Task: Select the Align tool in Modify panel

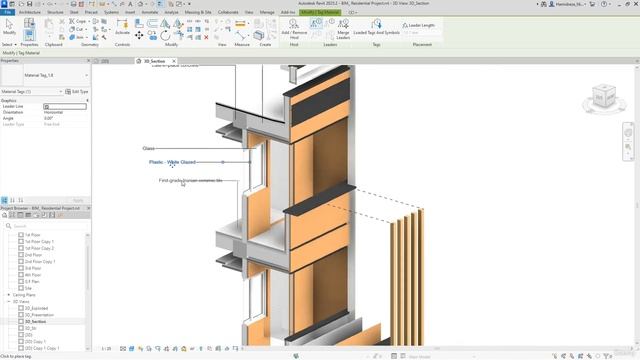Action: pos(139,23)
